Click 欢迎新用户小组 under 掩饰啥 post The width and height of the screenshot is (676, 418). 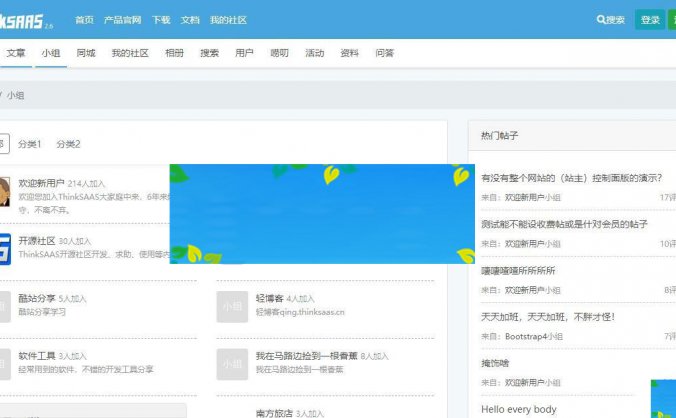coord(532,382)
